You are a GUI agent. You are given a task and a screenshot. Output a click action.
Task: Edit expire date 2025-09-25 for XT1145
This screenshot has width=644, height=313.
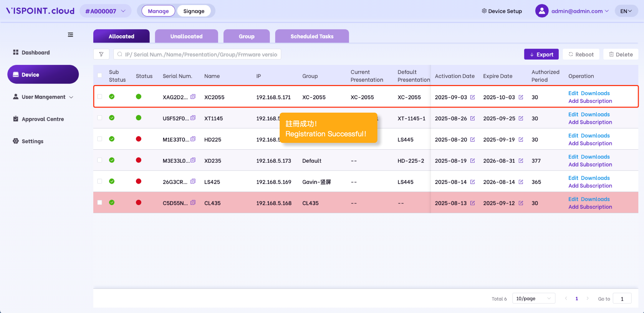coord(521,118)
